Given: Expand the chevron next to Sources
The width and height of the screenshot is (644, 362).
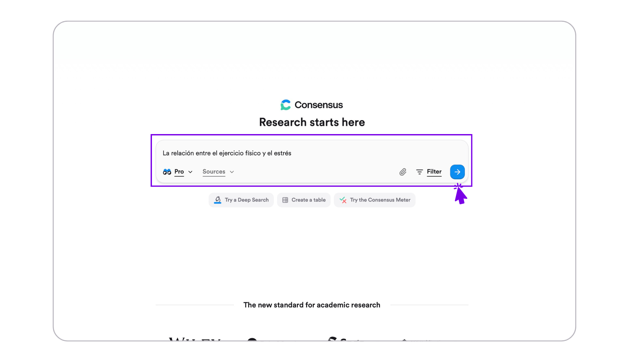Looking at the screenshot, I should point(232,172).
